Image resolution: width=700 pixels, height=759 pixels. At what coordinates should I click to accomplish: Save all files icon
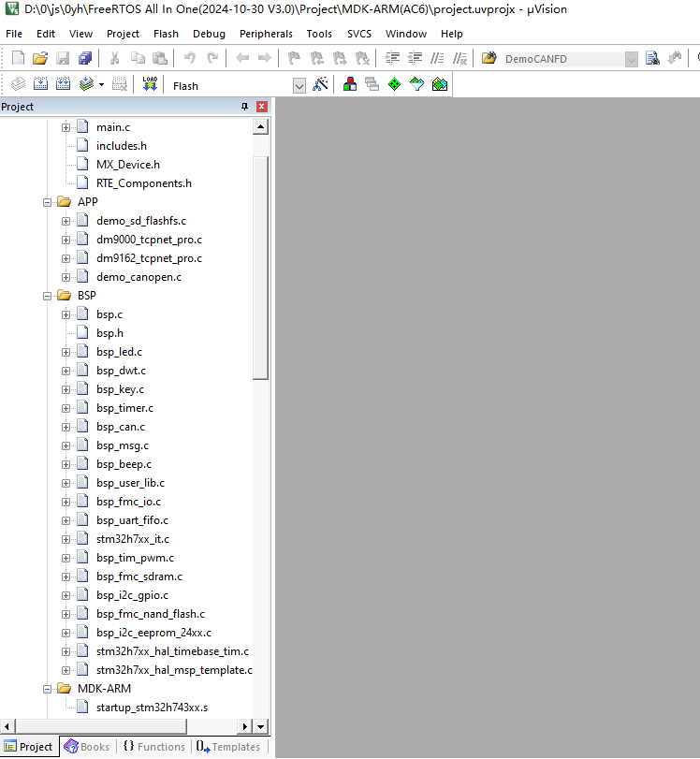(x=85, y=59)
